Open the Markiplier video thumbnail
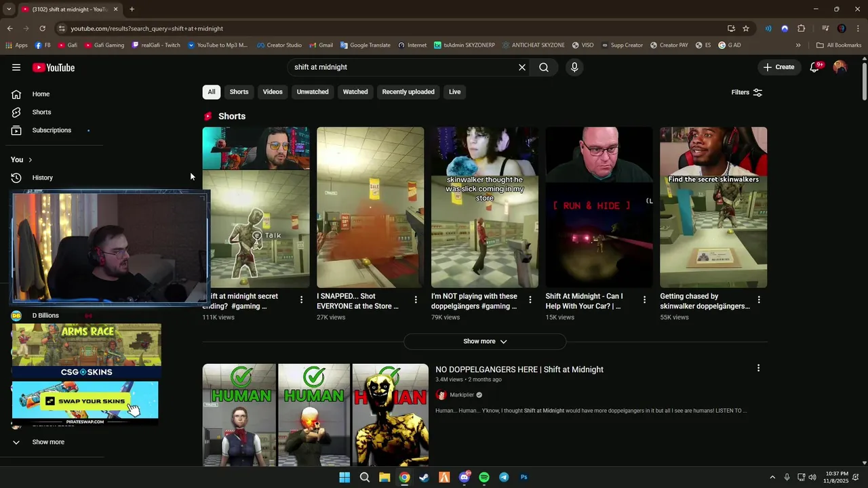 tap(315, 414)
